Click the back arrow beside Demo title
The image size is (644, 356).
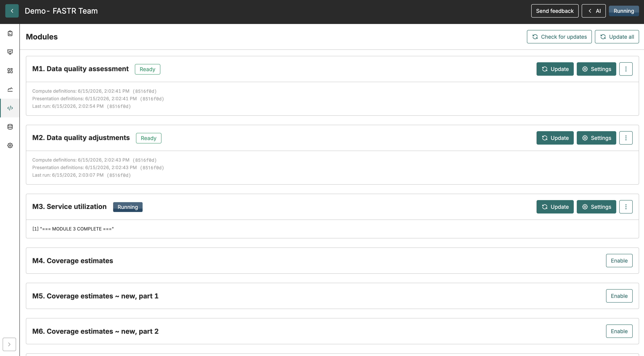point(12,11)
